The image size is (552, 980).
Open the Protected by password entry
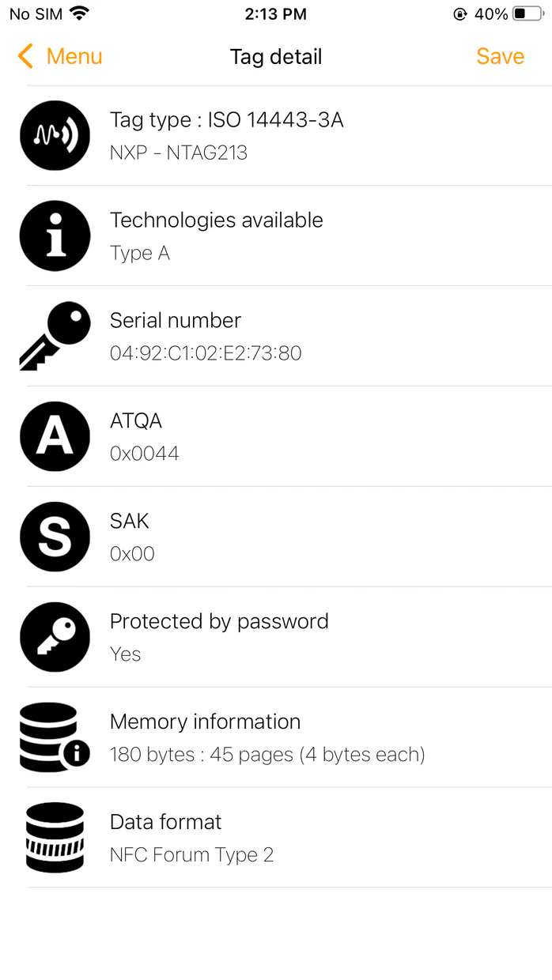219,622
